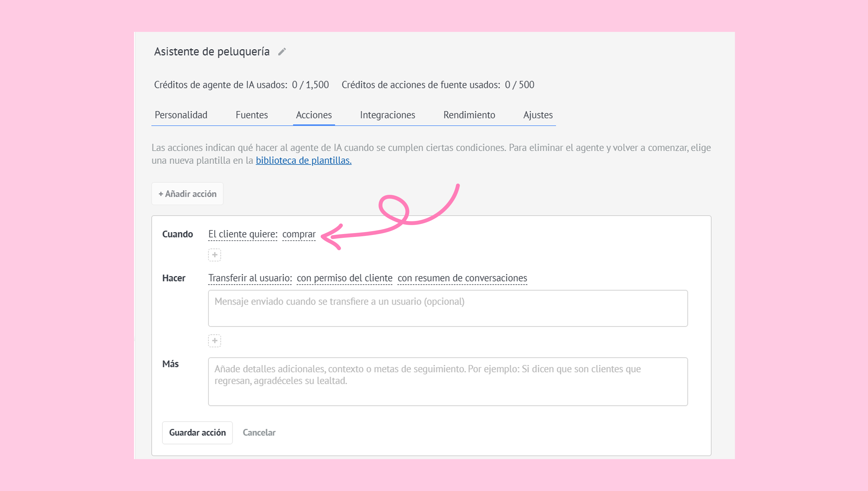The image size is (868, 491).
Task: Switch to the Fuentes tab
Action: pyautogui.click(x=251, y=115)
